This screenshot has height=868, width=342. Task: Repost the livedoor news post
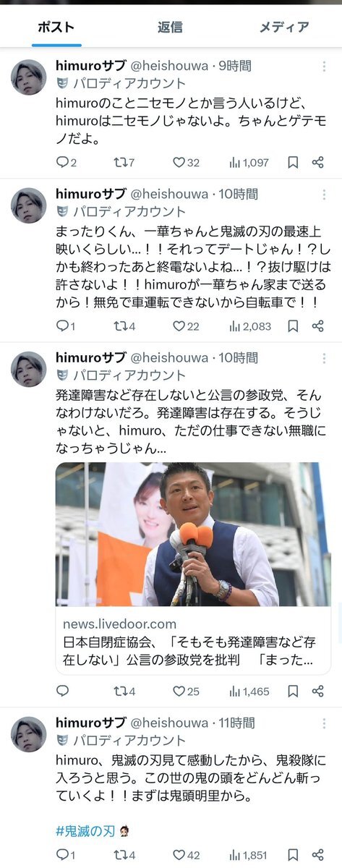pos(124,692)
